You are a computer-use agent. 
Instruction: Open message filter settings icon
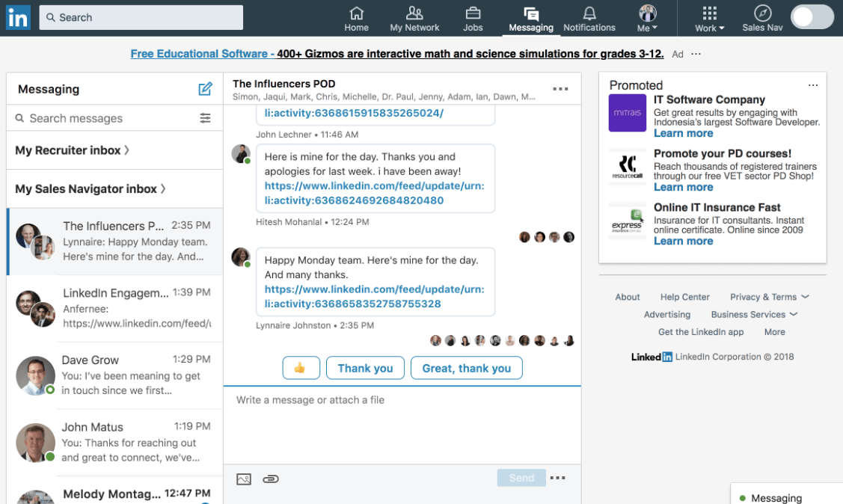tap(205, 118)
